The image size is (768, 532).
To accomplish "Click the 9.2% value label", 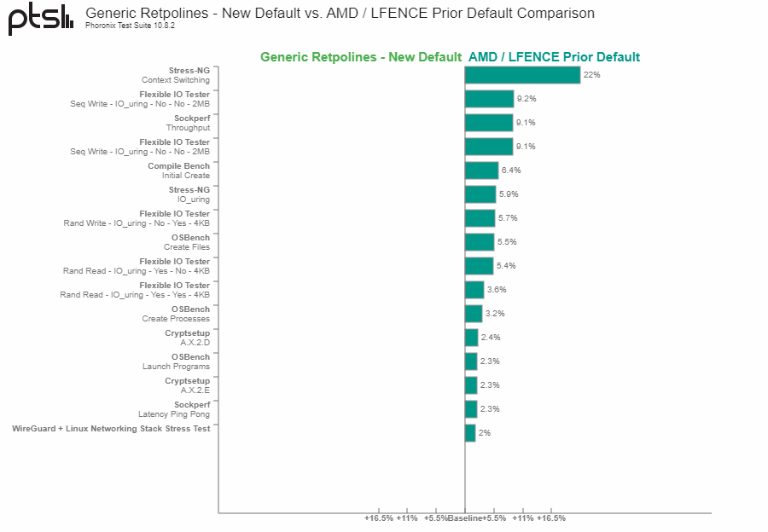I will [527, 99].
